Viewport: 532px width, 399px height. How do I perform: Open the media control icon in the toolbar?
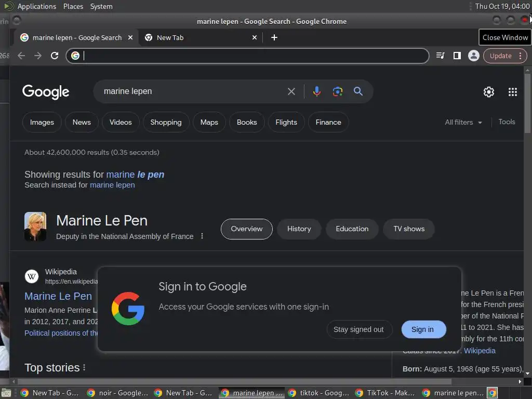pos(440,56)
